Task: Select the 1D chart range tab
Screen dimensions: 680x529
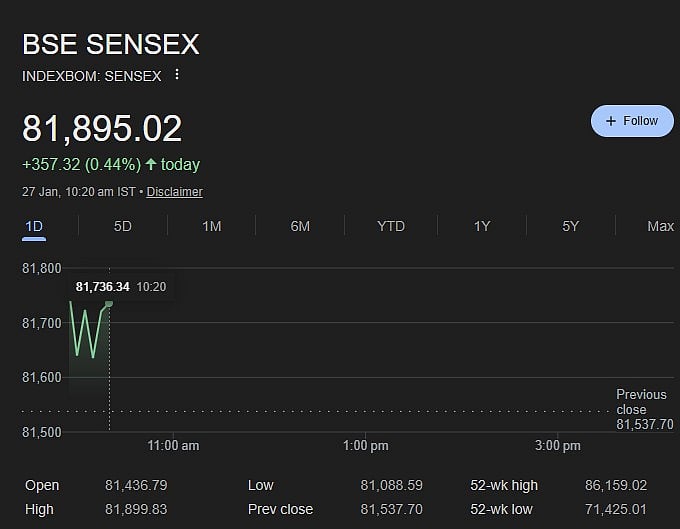Action: point(34,226)
